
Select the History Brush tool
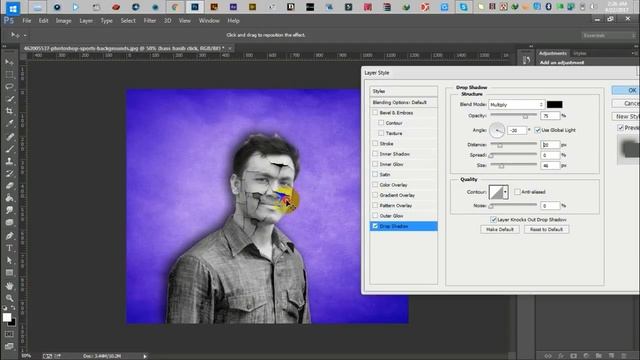click(9, 173)
